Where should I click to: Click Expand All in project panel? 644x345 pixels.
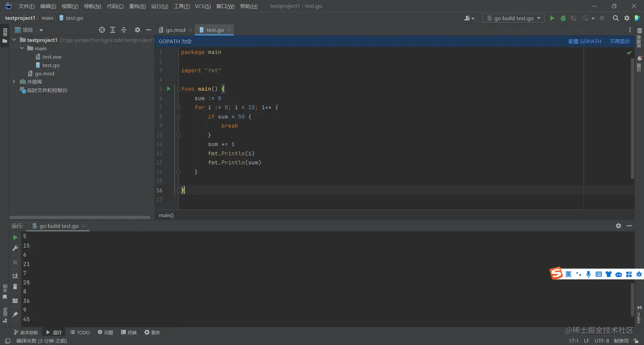[x=113, y=30]
